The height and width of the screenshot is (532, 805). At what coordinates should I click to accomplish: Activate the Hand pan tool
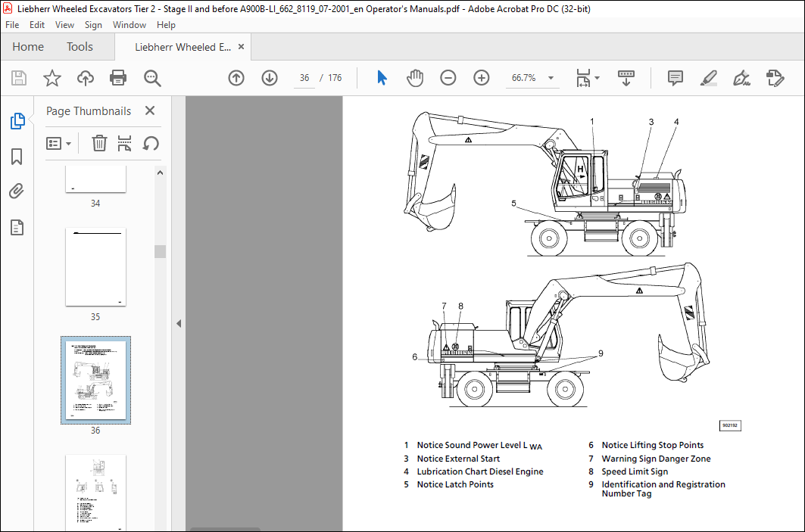(415, 78)
